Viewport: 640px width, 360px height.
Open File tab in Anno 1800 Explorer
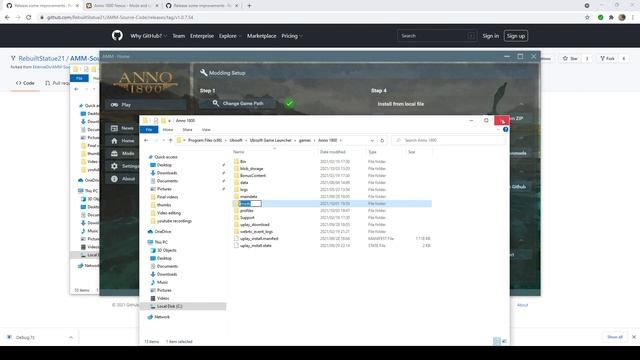[149, 129]
